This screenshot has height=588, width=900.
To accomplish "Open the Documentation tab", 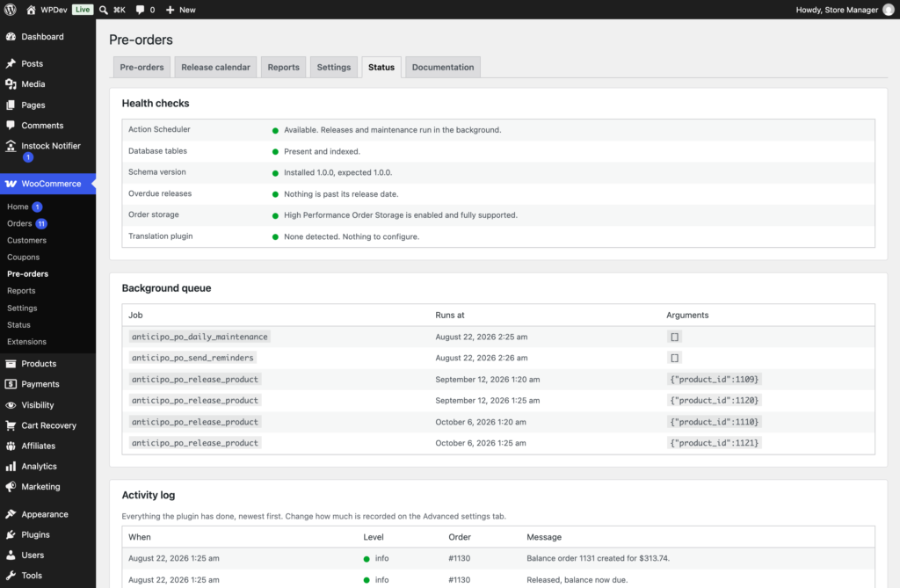I will click(x=443, y=67).
